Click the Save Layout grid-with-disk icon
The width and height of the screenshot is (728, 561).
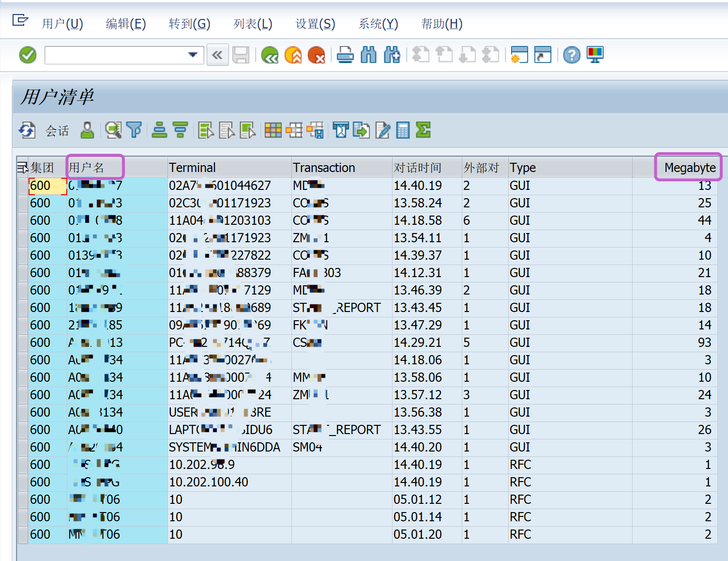point(315,130)
